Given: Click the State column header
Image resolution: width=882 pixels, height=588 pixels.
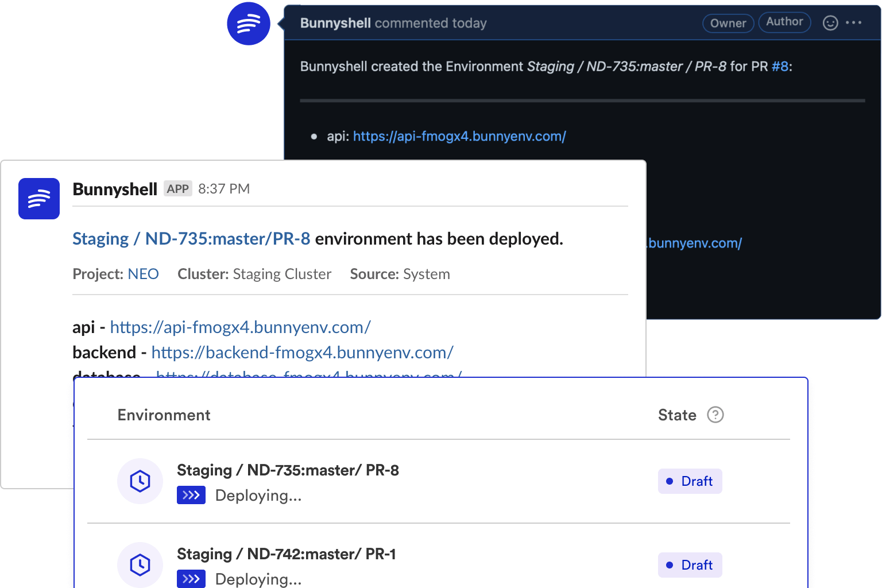Looking at the screenshot, I should 677,415.
